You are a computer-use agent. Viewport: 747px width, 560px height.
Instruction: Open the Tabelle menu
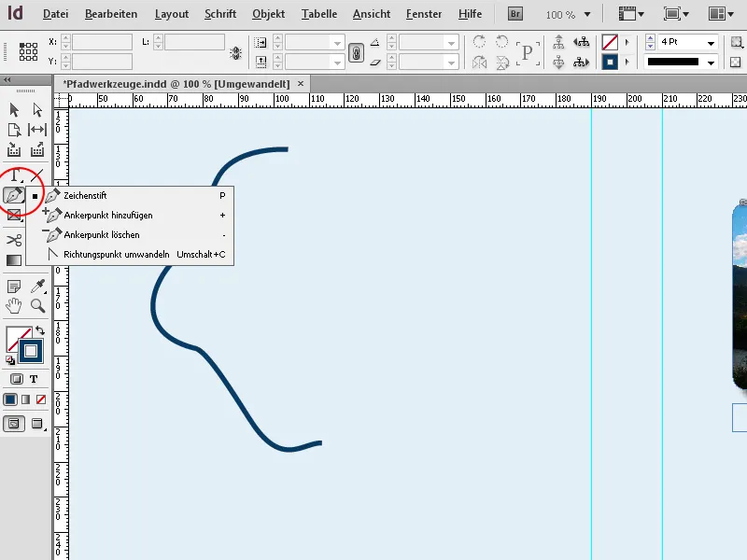click(x=319, y=14)
